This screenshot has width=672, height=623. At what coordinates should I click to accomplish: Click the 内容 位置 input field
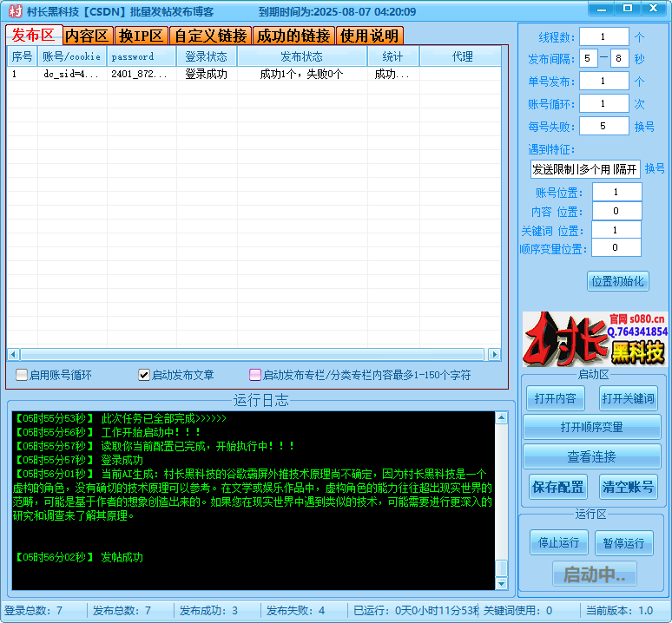(617, 211)
